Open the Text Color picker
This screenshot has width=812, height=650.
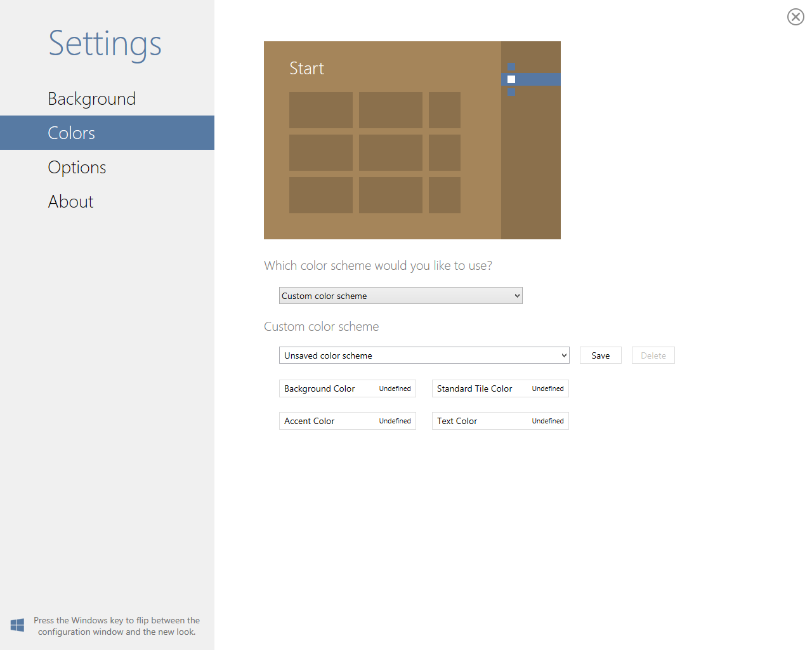500,421
